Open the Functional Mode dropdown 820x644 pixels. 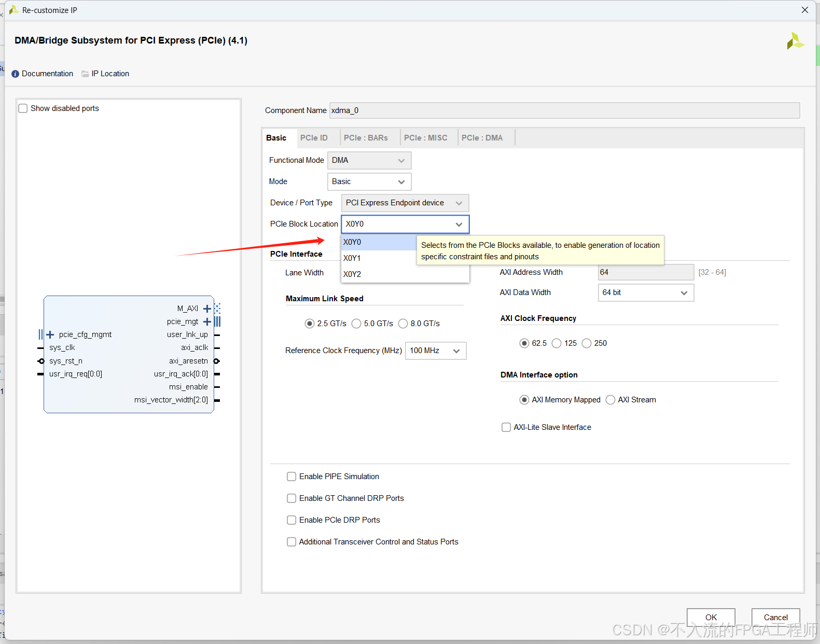(369, 160)
